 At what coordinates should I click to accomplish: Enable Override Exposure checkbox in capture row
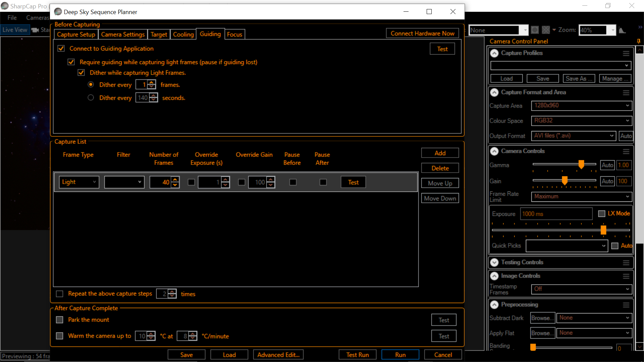pyautogui.click(x=191, y=182)
